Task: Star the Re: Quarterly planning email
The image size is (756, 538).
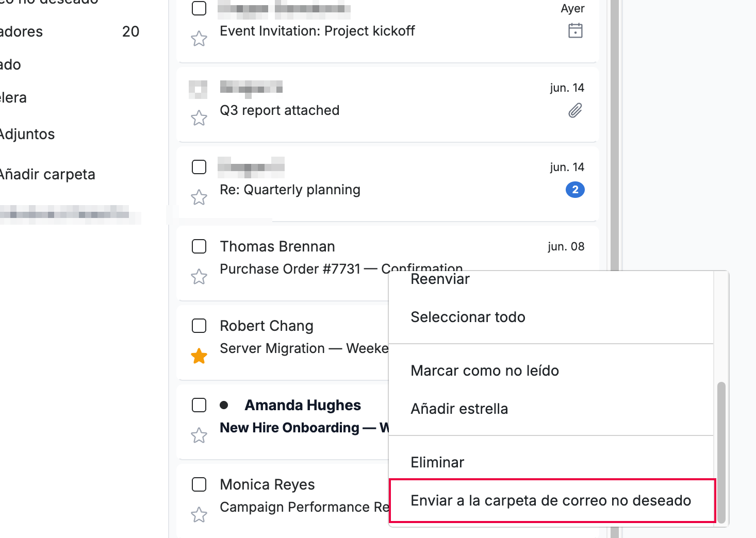Action: click(199, 197)
